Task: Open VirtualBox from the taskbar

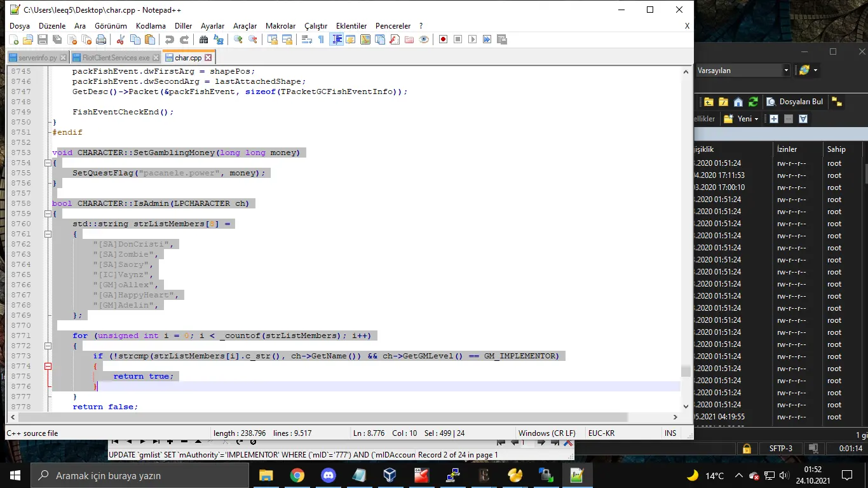Action: pos(390,475)
